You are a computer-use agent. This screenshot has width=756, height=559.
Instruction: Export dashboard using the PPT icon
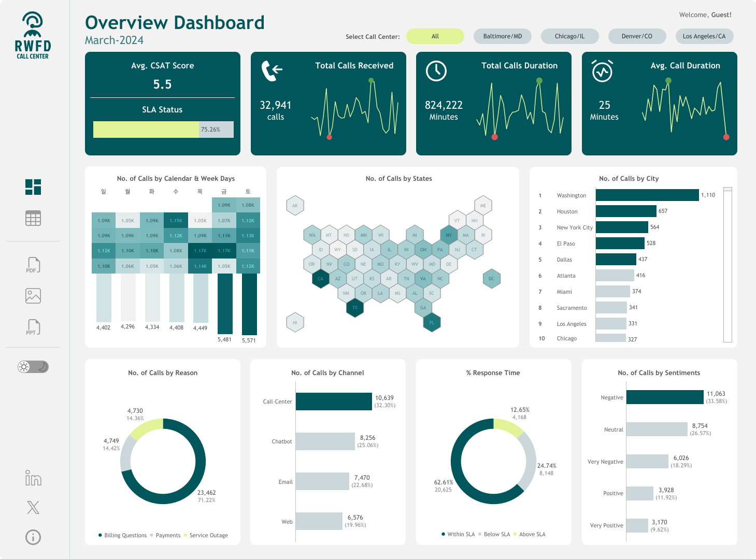point(33,327)
